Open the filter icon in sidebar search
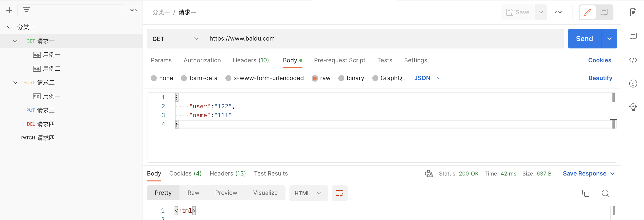Image resolution: width=644 pixels, height=220 pixels. pos(26,11)
